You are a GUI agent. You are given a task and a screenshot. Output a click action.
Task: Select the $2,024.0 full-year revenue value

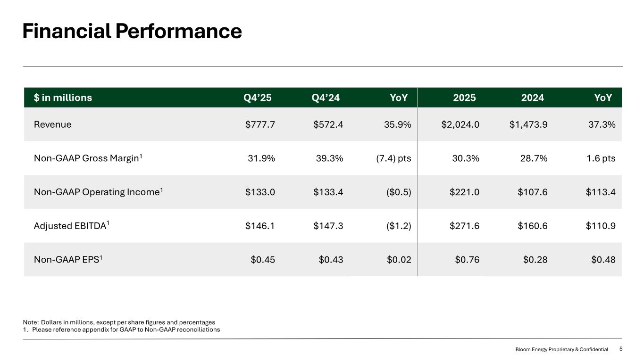pos(460,124)
